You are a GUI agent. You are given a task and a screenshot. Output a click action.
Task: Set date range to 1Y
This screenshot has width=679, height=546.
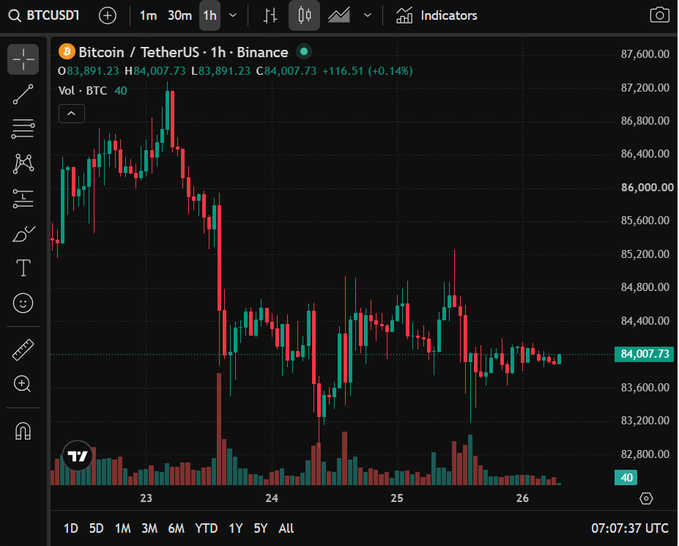236,528
